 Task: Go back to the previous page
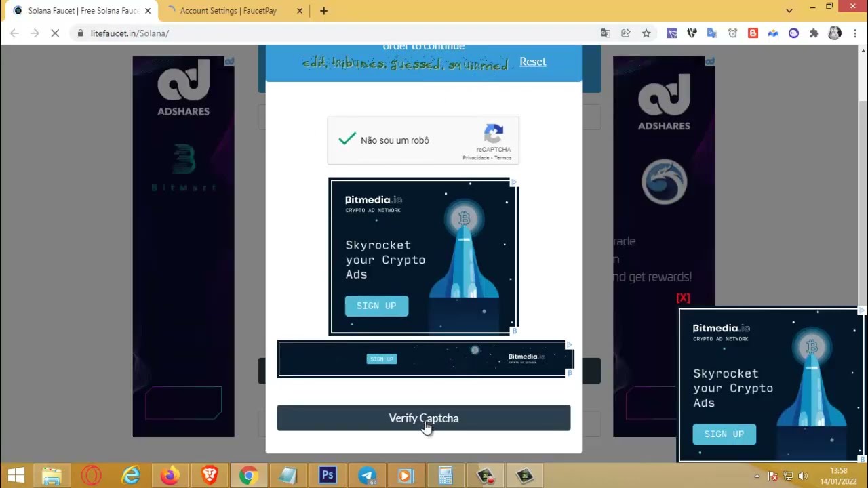[x=14, y=33]
